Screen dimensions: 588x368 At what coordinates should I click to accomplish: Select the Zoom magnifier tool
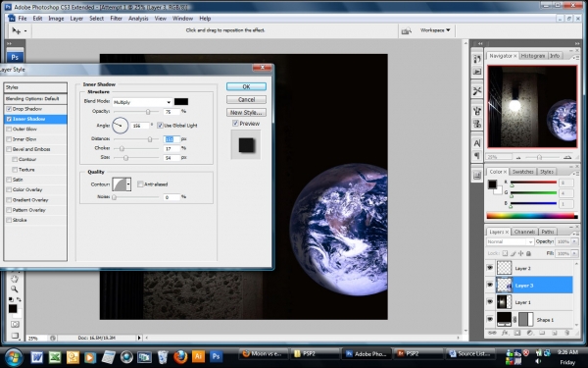pyautogui.click(x=15, y=289)
